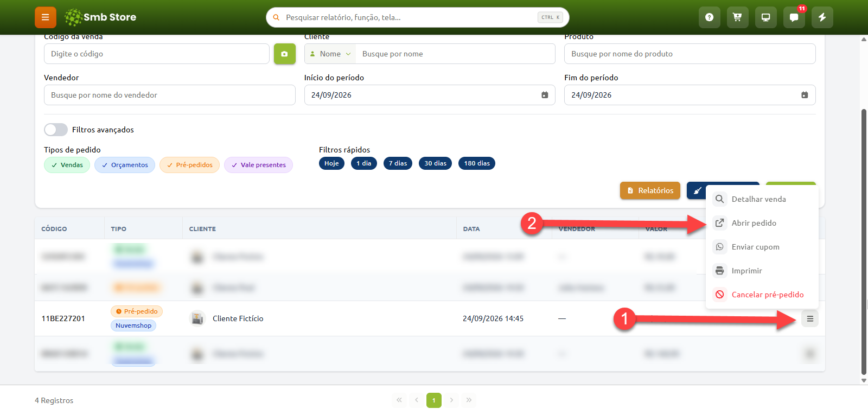Toggle the Vale presentes chip

point(259,165)
